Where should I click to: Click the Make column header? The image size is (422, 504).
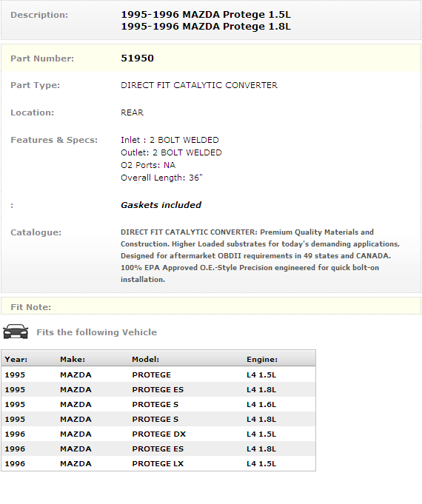(x=73, y=359)
